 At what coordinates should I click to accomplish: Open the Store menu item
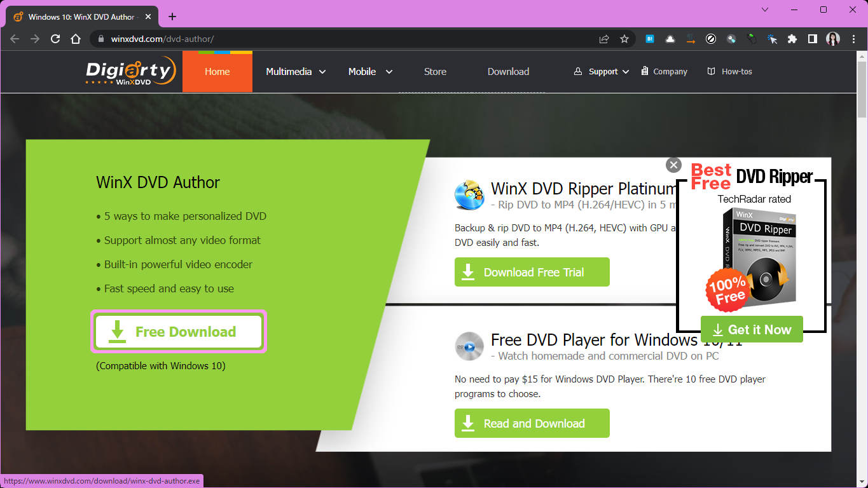tap(435, 72)
